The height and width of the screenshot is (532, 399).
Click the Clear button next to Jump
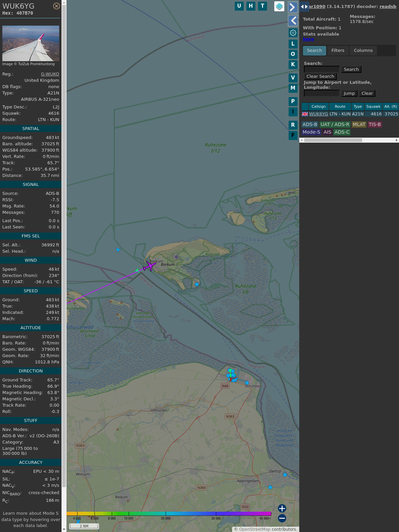(367, 93)
